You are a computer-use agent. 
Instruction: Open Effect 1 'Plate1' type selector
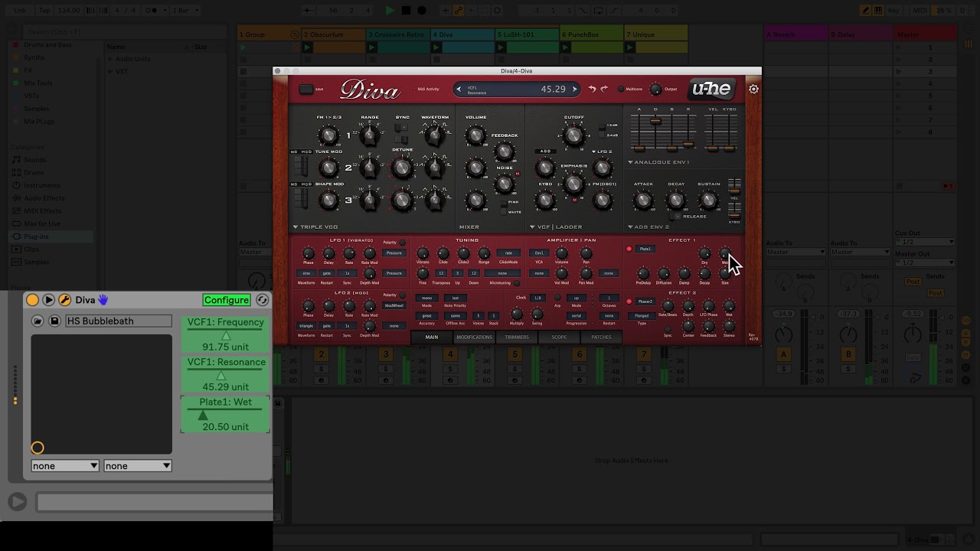tap(645, 249)
